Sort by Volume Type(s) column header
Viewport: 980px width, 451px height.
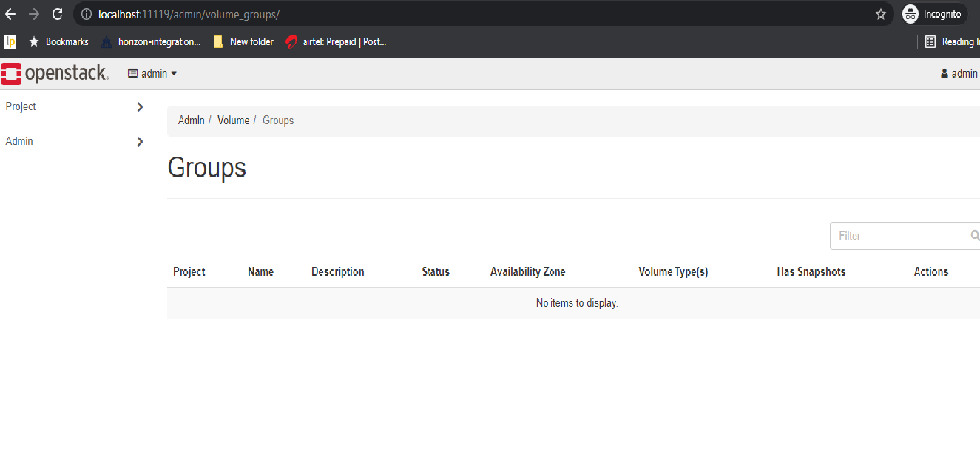pyautogui.click(x=673, y=272)
